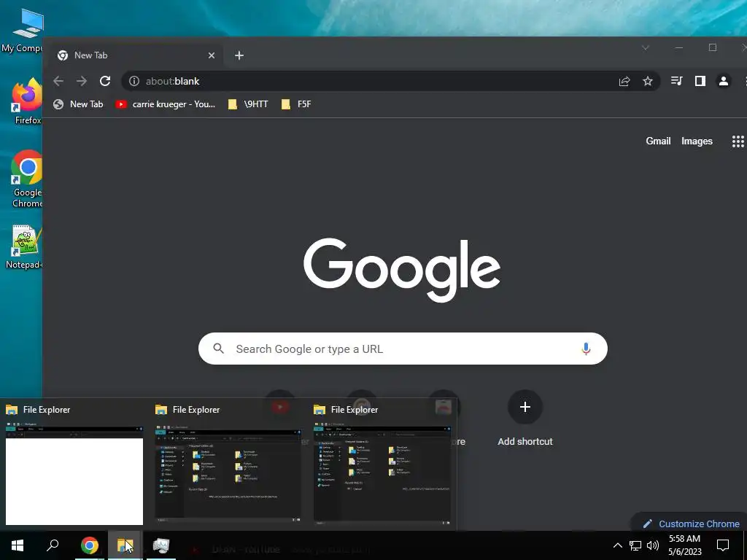Open the network status tray icon
747x560 pixels.
click(635, 545)
